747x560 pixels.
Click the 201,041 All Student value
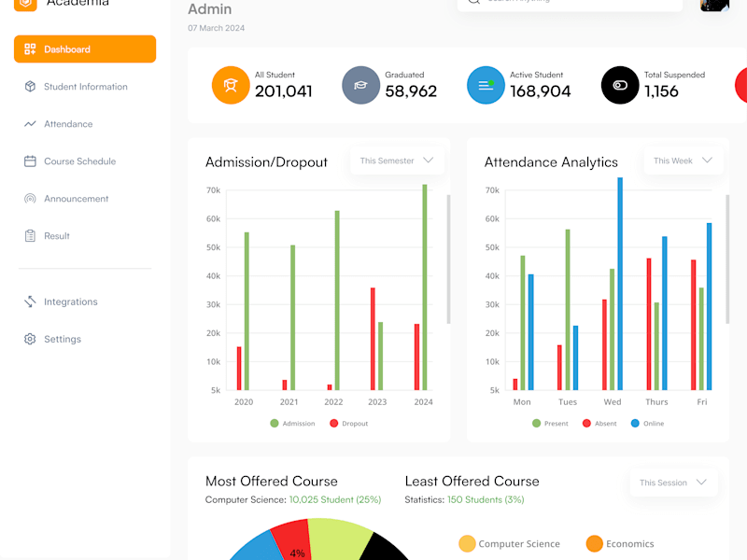coord(284,91)
